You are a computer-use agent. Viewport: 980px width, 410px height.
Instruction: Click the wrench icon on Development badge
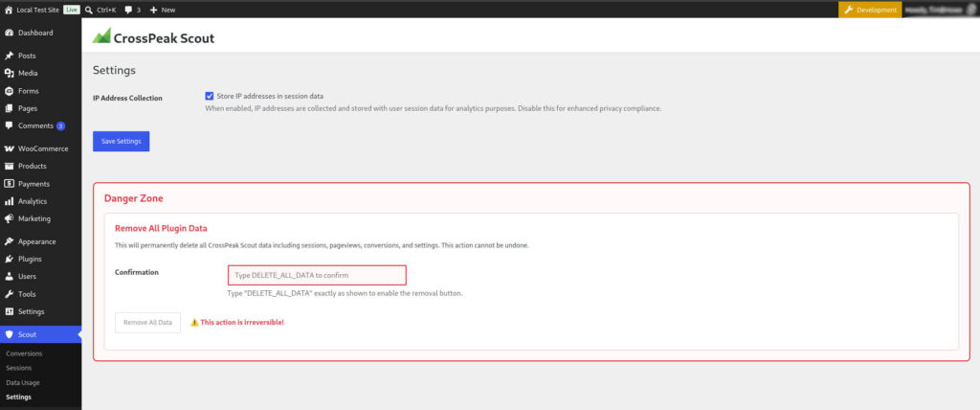coord(849,10)
